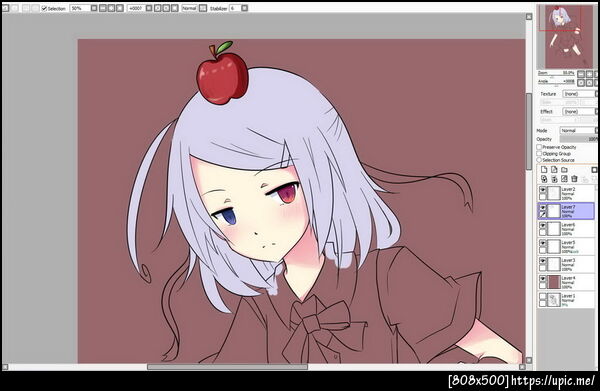600x391 pixels.
Task: Click the navigator rotate left button
Action: 581,83
